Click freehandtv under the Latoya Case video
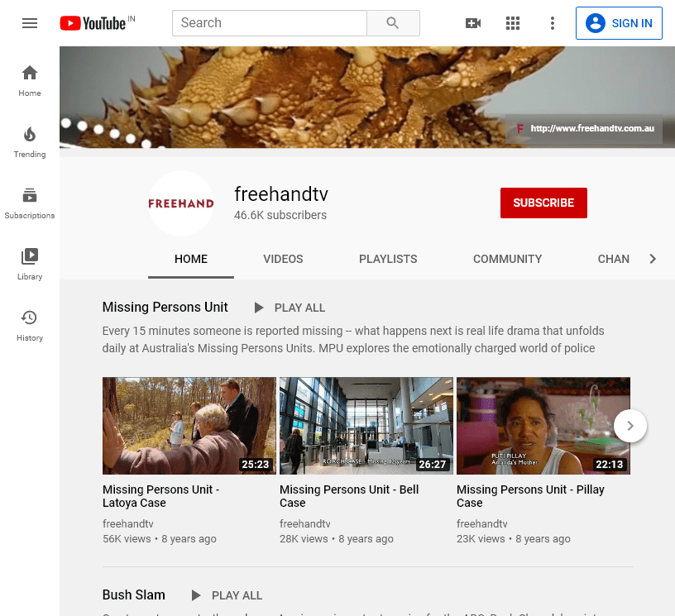The height and width of the screenshot is (616, 675). point(128,524)
